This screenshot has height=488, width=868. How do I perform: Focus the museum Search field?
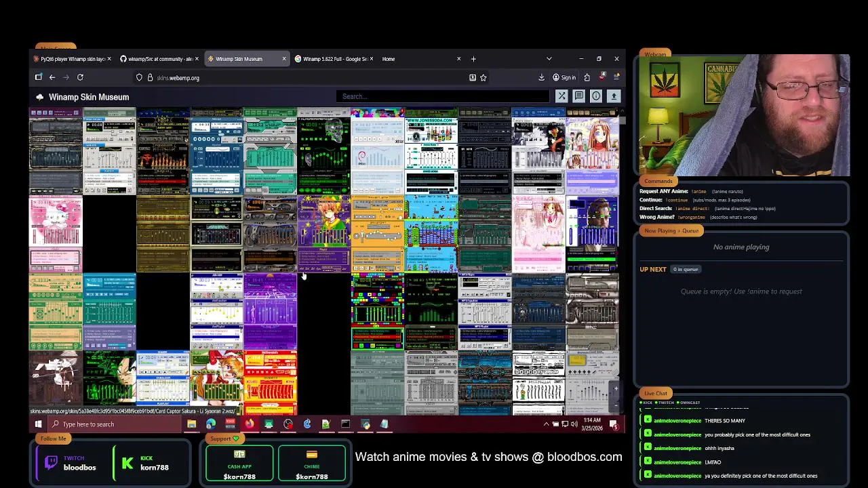pyautogui.click(x=441, y=96)
